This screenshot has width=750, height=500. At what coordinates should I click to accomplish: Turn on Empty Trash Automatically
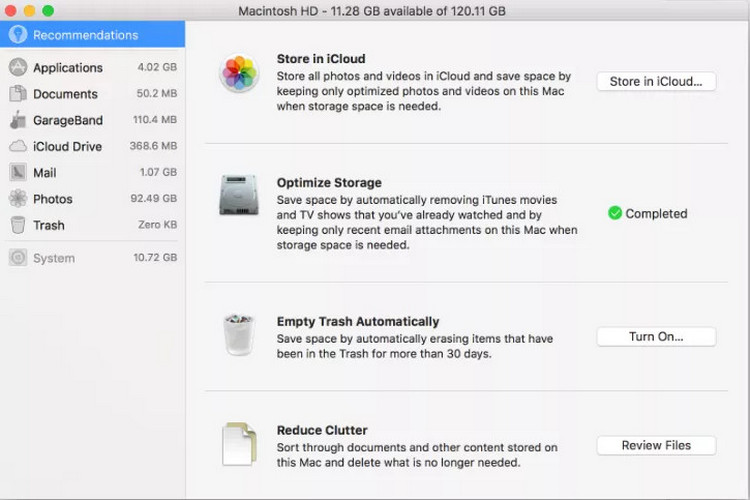[656, 337]
